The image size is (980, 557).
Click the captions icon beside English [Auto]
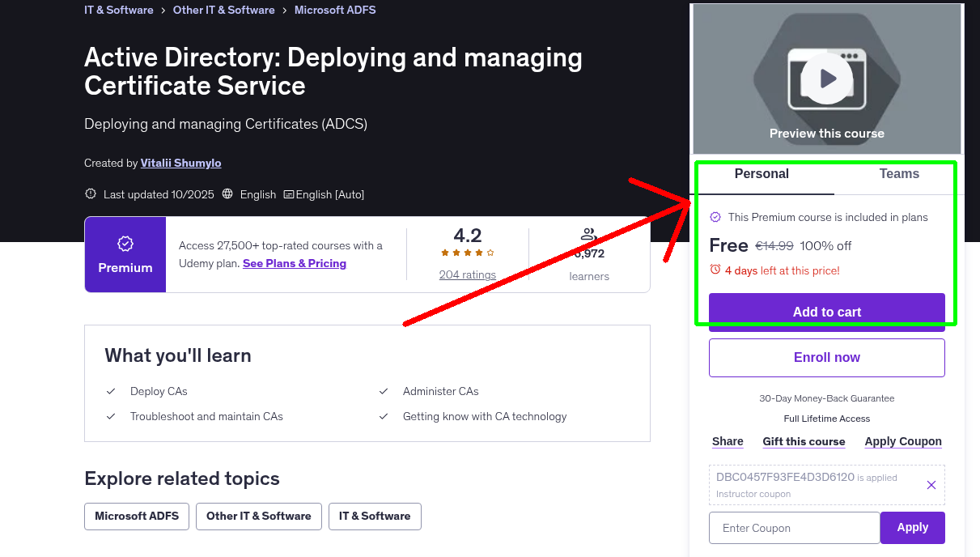288,194
